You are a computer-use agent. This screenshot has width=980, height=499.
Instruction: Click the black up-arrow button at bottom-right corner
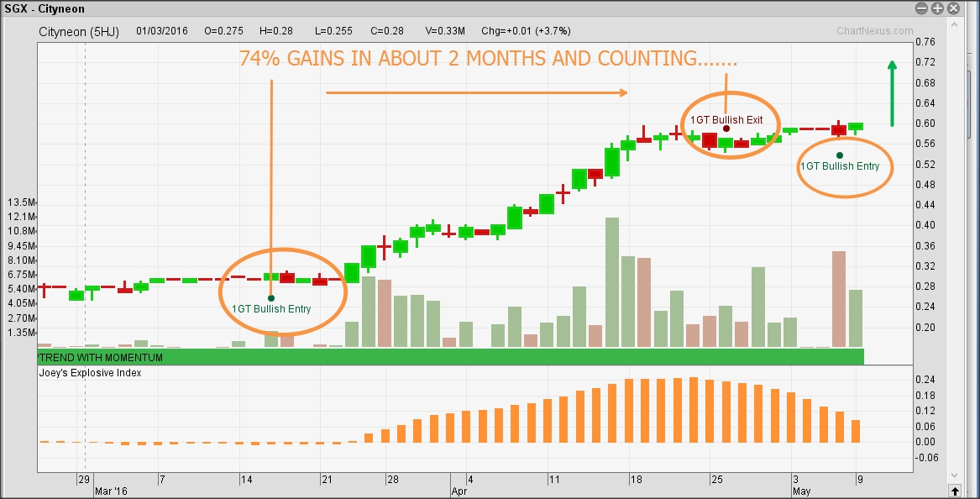pyautogui.click(x=954, y=491)
